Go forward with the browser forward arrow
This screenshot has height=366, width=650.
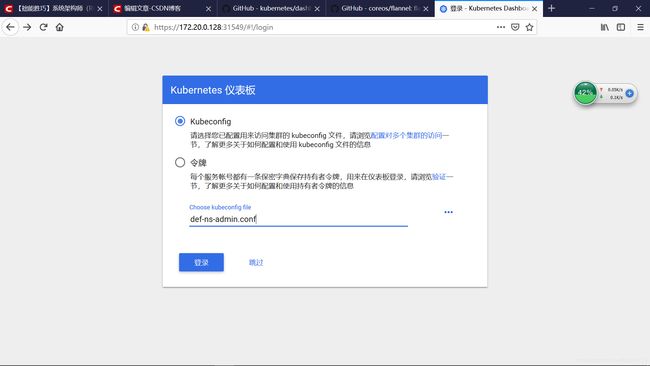tap(27, 27)
